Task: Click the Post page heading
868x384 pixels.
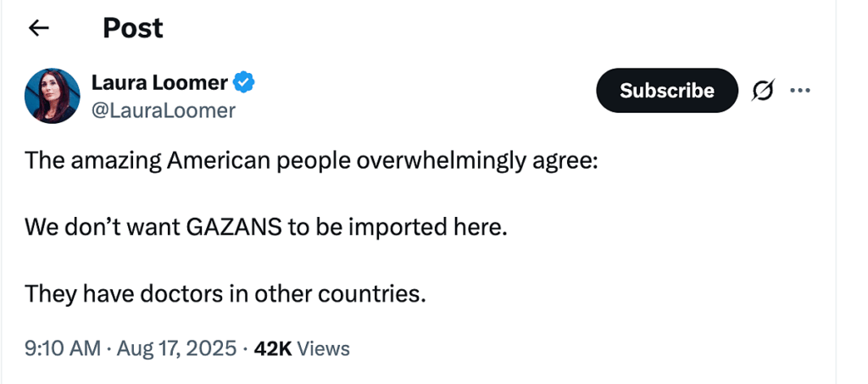Action: click(133, 28)
